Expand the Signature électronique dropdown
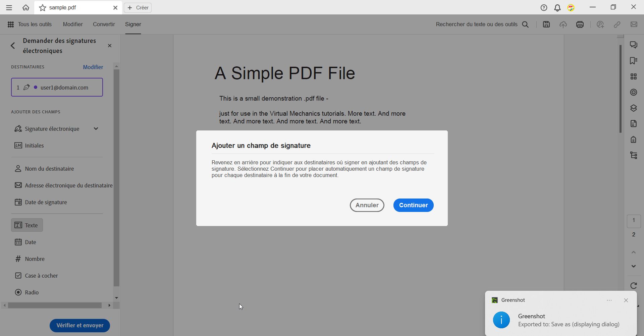 tap(96, 129)
